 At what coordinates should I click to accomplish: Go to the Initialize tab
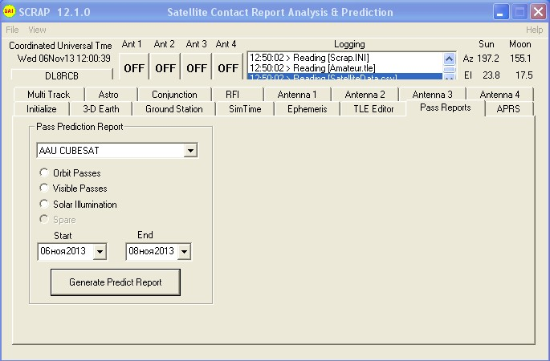[x=41, y=109]
